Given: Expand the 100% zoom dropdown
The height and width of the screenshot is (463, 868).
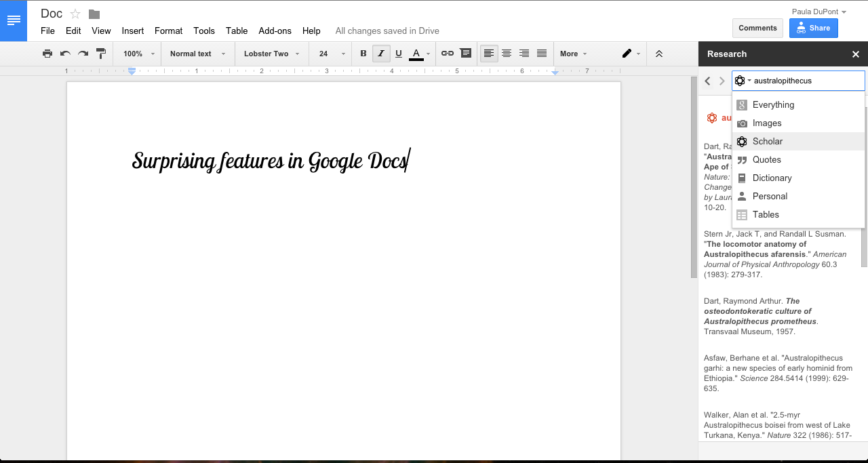Looking at the screenshot, I should 139,54.
